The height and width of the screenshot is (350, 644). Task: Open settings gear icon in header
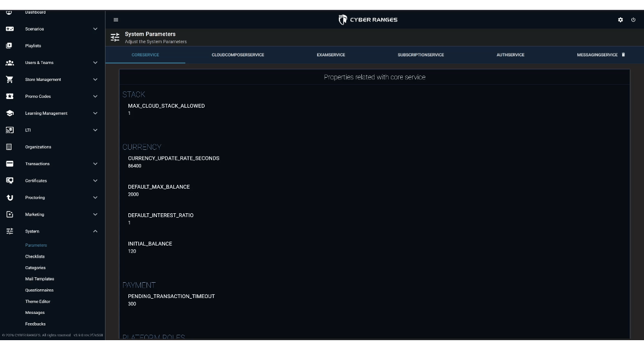pos(620,20)
